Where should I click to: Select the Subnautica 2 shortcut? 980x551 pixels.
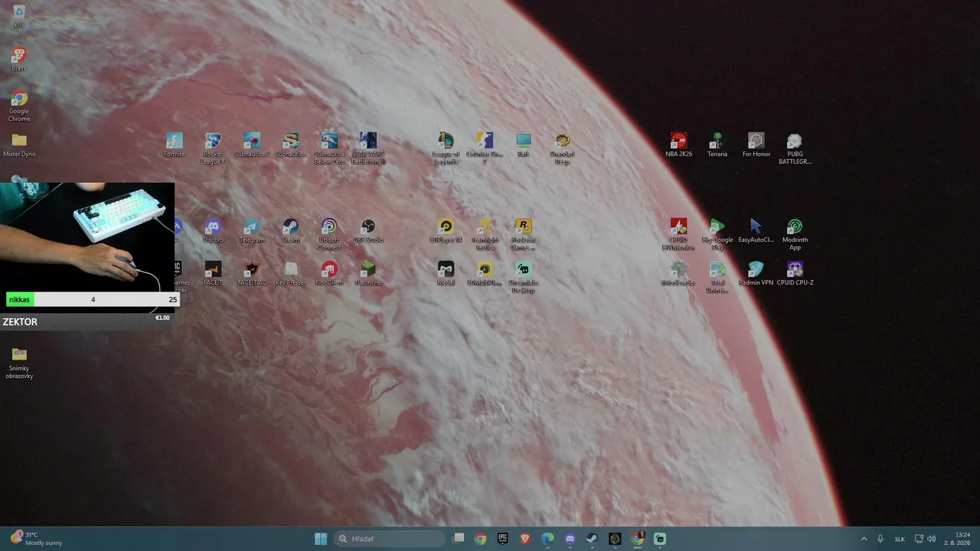point(252,145)
